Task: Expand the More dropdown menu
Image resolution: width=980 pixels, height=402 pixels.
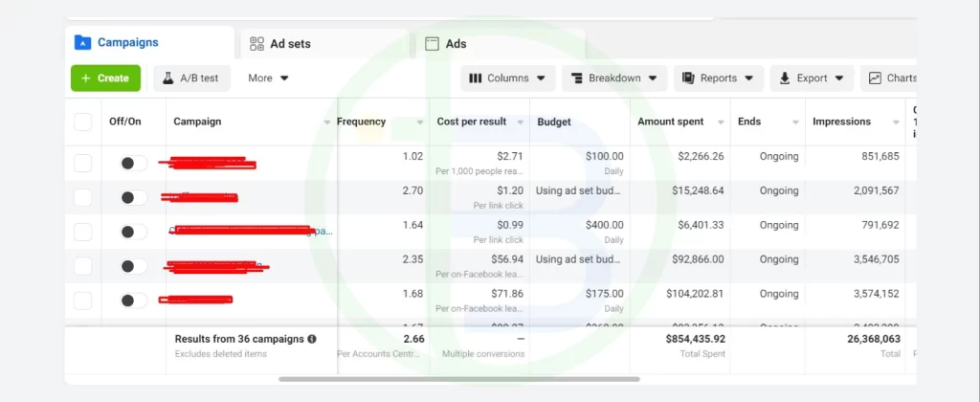Action: pos(268,78)
